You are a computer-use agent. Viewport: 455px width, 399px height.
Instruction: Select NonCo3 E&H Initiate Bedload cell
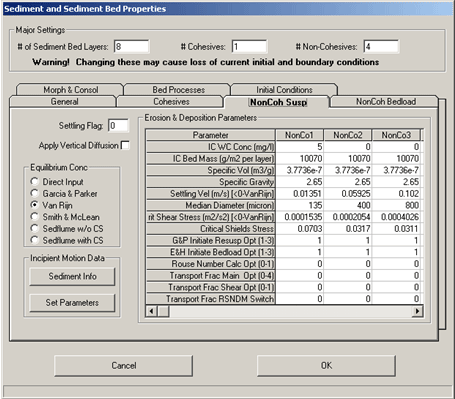click(x=396, y=252)
